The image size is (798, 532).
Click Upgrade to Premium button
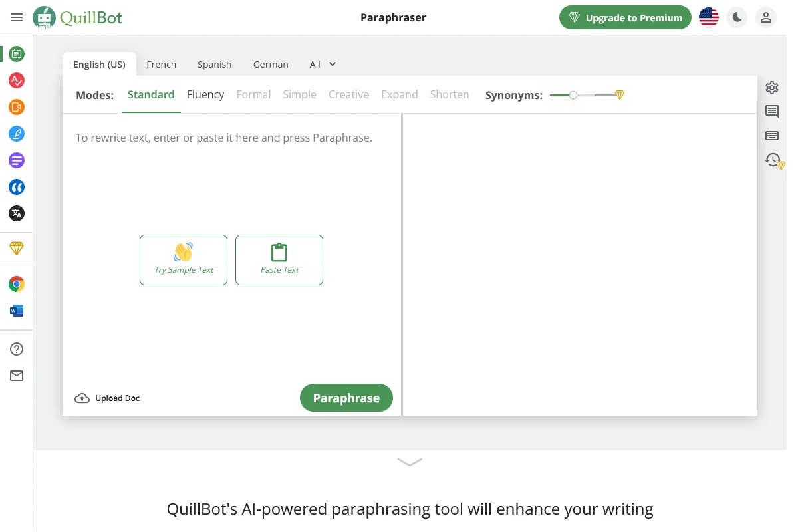point(626,18)
